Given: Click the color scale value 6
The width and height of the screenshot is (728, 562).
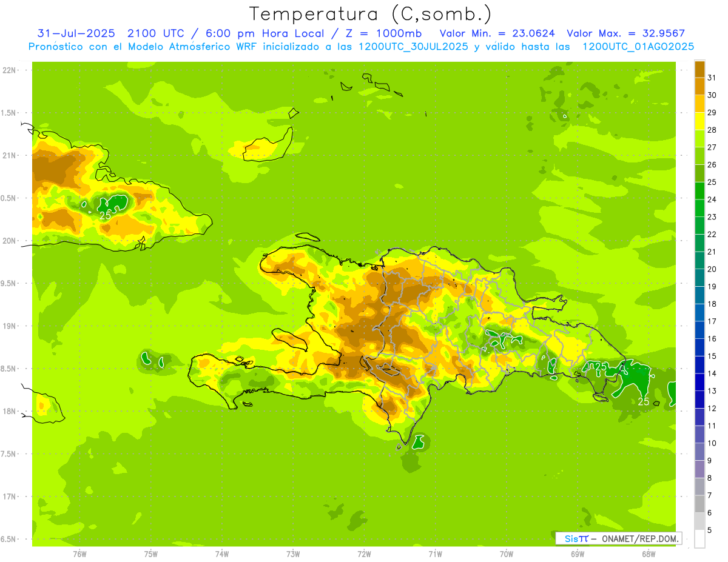Looking at the screenshot, I should [x=709, y=513].
